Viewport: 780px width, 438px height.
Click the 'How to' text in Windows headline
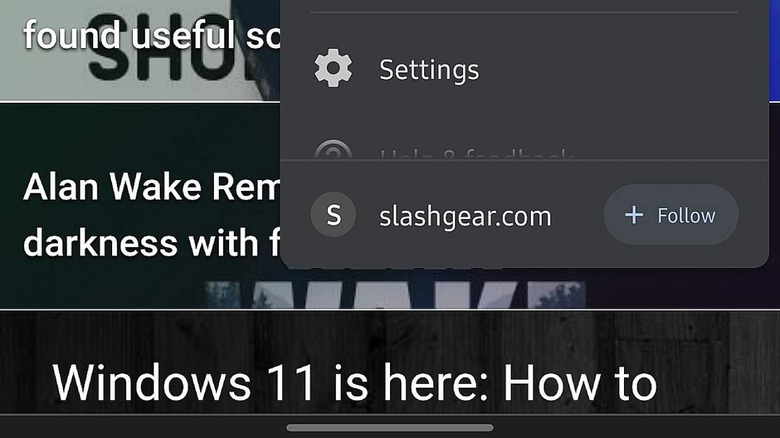coord(580,382)
